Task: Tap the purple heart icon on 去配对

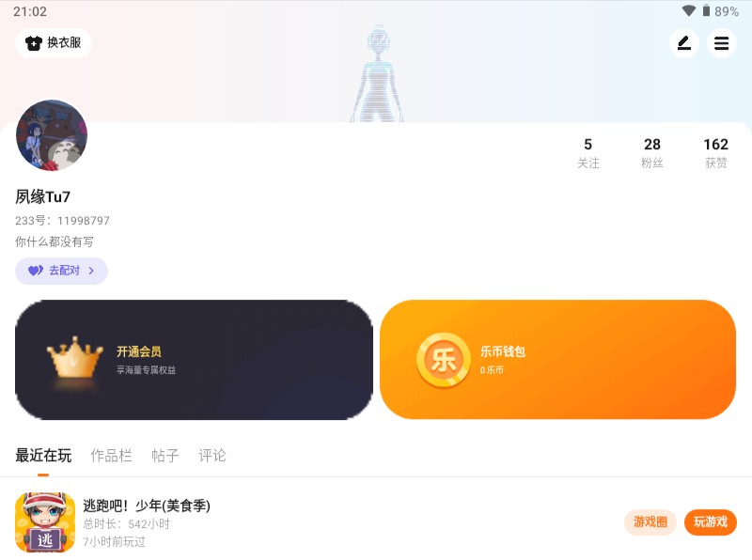Action: click(x=36, y=271)
